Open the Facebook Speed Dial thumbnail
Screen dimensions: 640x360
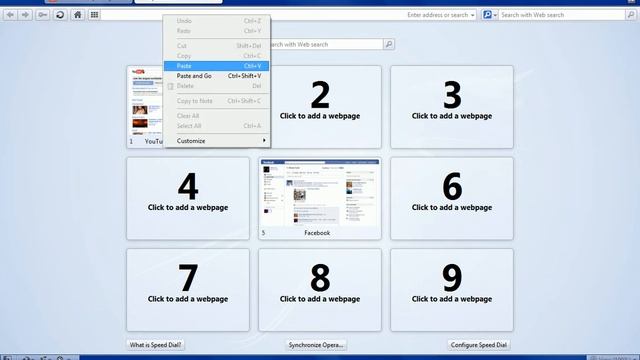tap(320, 198)
